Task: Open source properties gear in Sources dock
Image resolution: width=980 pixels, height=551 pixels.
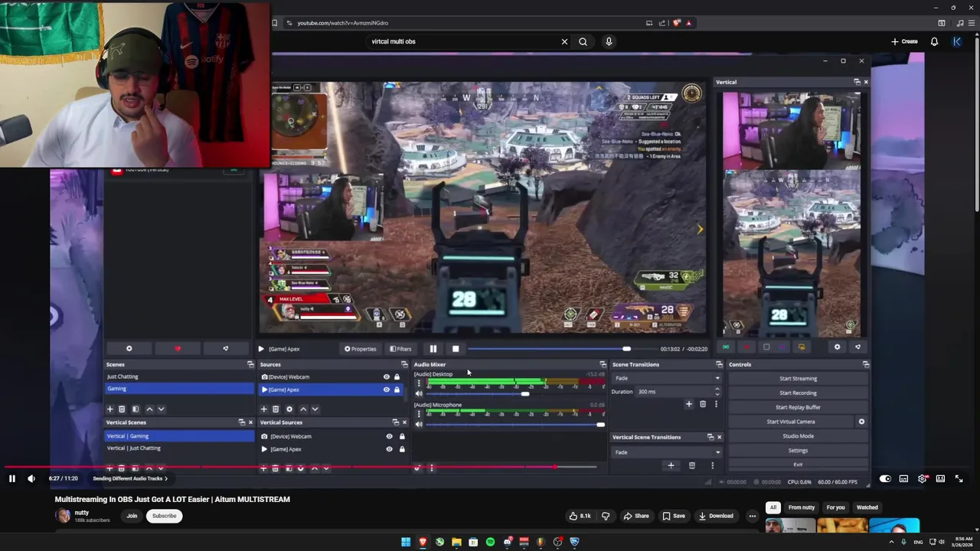Action: pyautogui.click(x=289, y=409)
